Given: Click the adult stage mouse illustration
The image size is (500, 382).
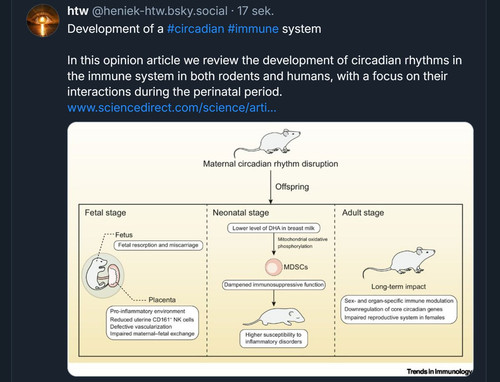Looking at the screenshot, I should point(399,261).
